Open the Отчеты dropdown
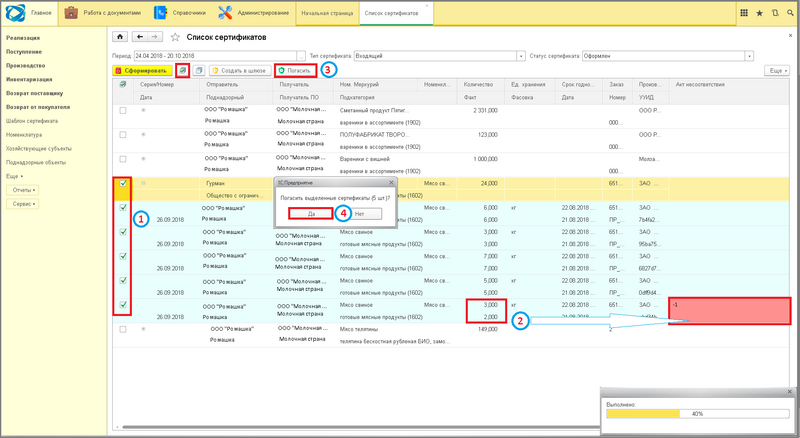This screenshot has height=438, width=800. (22, 190)
